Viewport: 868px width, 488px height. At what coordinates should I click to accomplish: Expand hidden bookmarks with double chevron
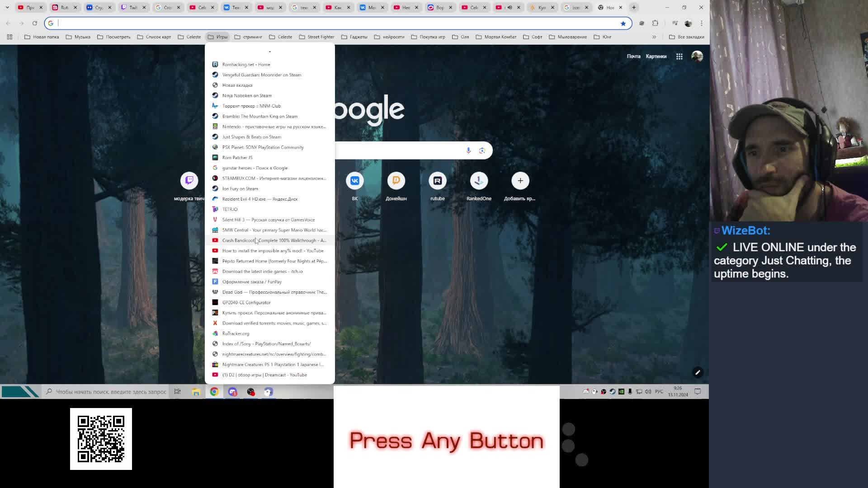pos(654,37)
